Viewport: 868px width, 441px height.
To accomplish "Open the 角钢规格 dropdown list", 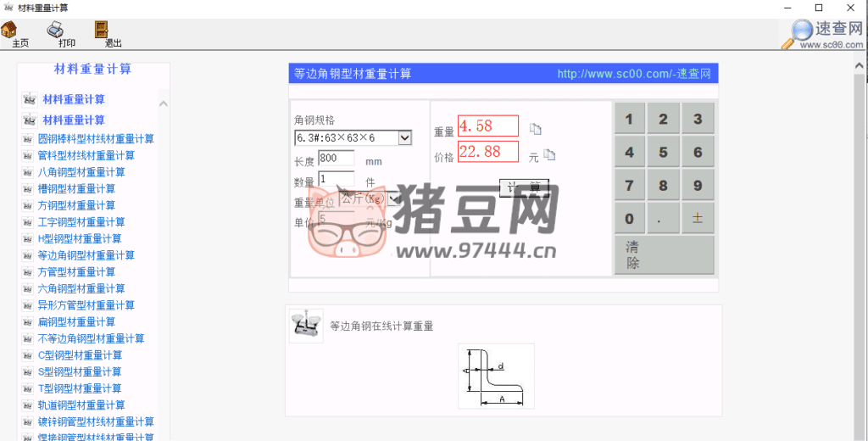I will click(x=404, y=137).
